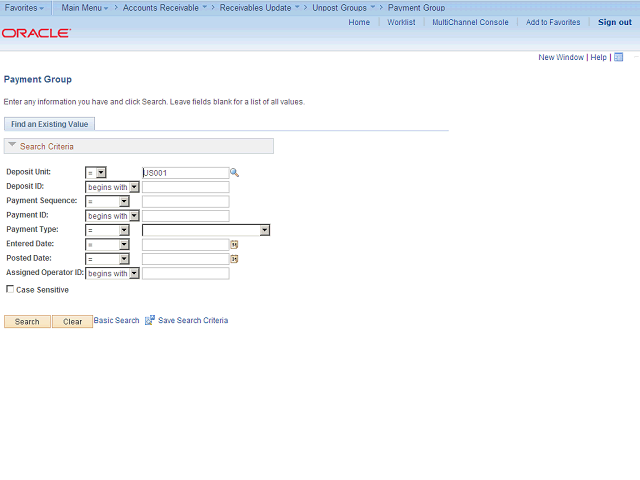Screen dimensions: 640x480
Task: Click the Save Search Criteria link
Action: pos(193,320)
